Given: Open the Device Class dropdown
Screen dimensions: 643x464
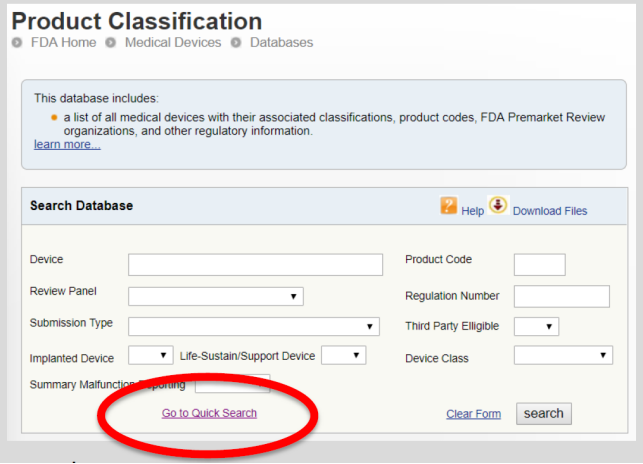Looking at the screenshot, I should [x=562, y=355].
